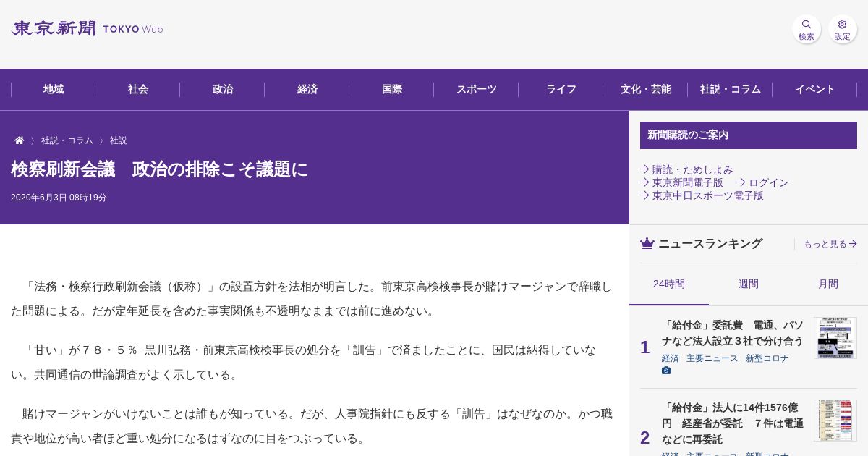Screen dimensions: 868x456
Task: Click the 社説・コラム breadcrumb link
Action: tap(67, 140)
